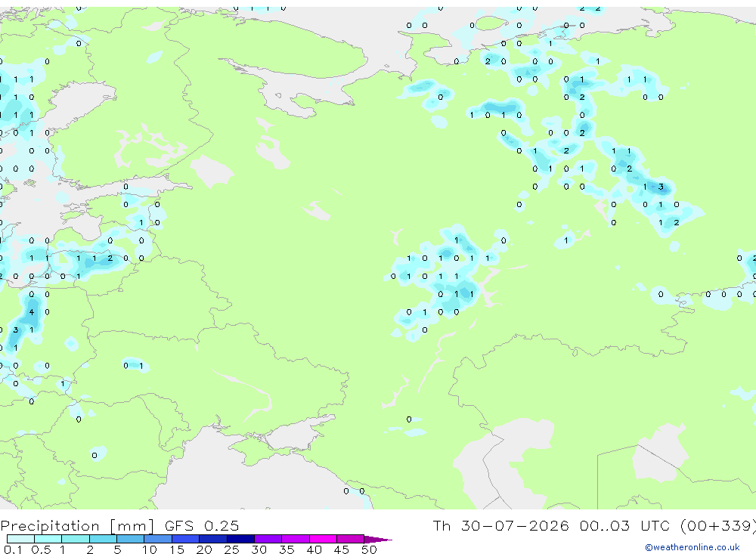
Task: Click the legend tick label '25'
Action: point(231,549)
